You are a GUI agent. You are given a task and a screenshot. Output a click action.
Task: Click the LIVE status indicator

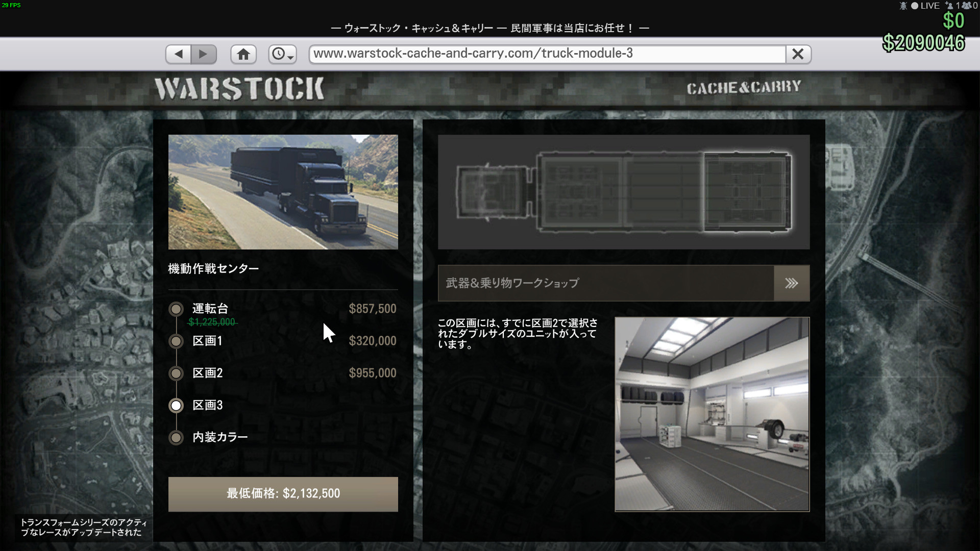(926, 6)
